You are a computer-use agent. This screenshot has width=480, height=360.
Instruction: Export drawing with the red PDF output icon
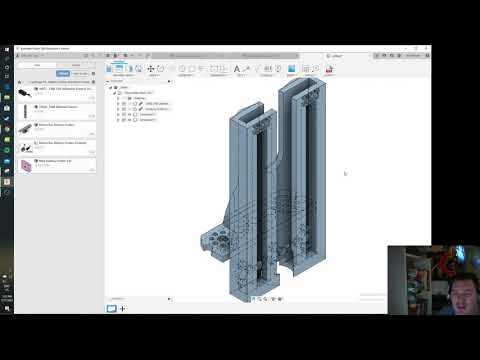329,69
